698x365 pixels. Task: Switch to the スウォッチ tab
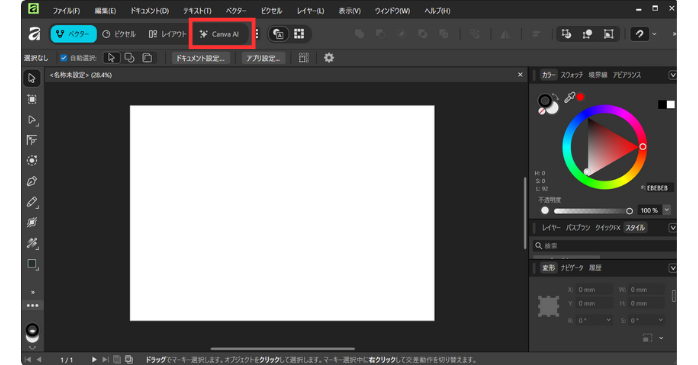coord(572,75)
